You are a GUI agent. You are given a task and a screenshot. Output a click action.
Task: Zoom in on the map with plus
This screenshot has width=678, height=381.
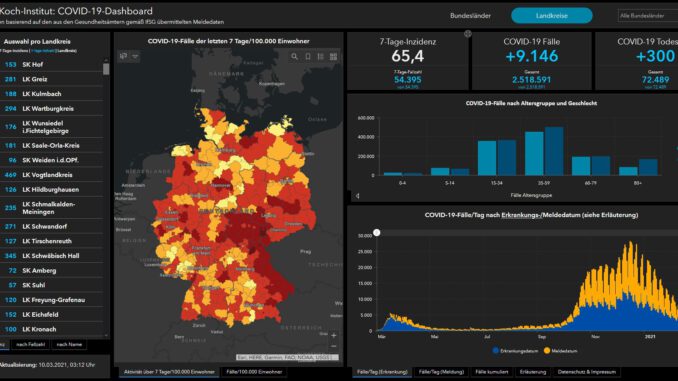333,335
